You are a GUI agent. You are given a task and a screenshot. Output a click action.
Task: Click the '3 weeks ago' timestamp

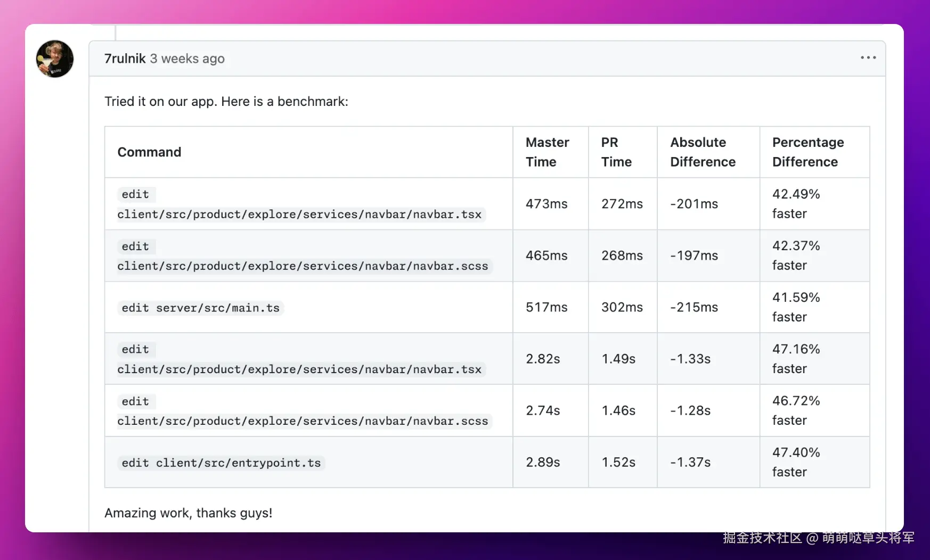(187, 59)
